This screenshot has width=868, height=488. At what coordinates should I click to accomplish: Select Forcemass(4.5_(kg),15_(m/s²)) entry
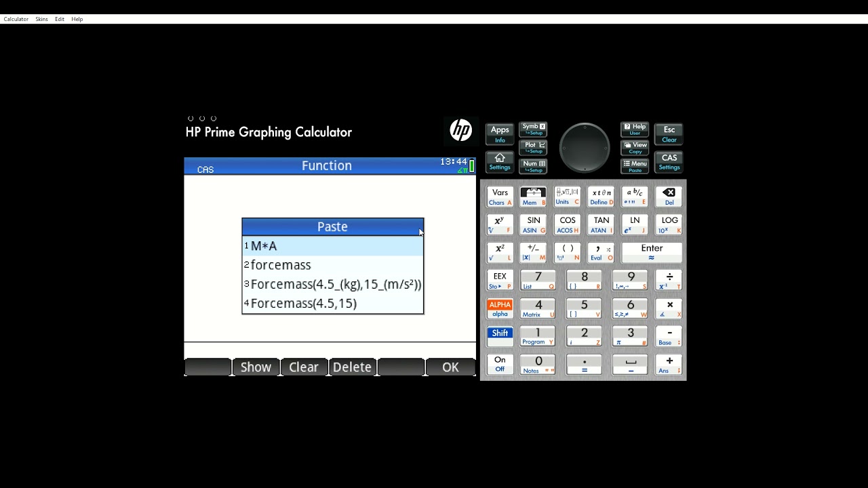click(332, 284)
